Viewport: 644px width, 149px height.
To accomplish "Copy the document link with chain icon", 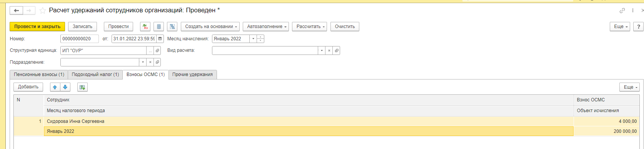I will point(622,11).
